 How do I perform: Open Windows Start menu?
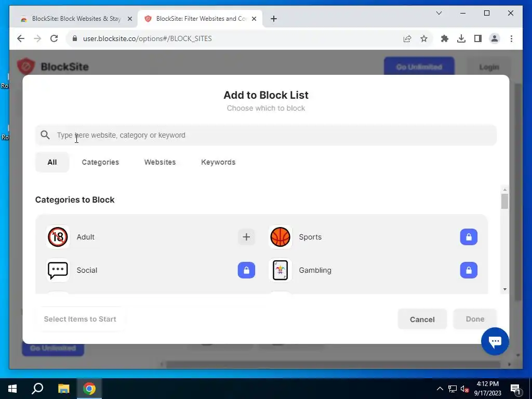(x=12, y=389)
